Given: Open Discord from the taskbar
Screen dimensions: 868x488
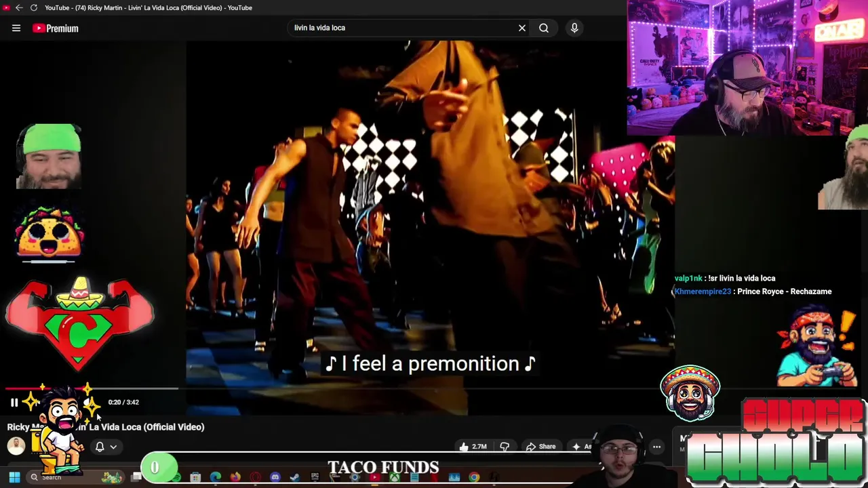Looking at the screenshot, I should click(x=275, y=477).
